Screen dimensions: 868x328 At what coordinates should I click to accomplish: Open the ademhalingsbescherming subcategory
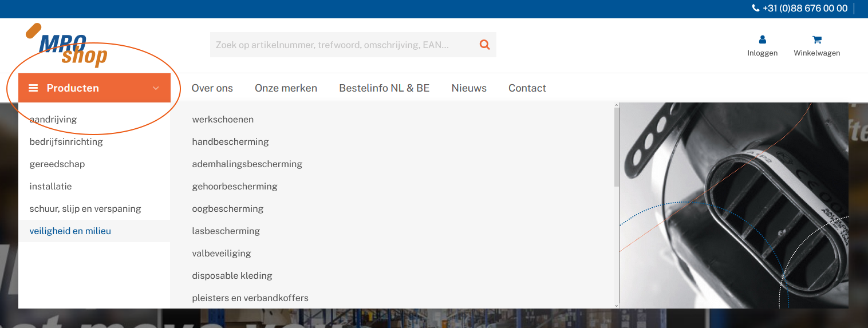[247, 164]
